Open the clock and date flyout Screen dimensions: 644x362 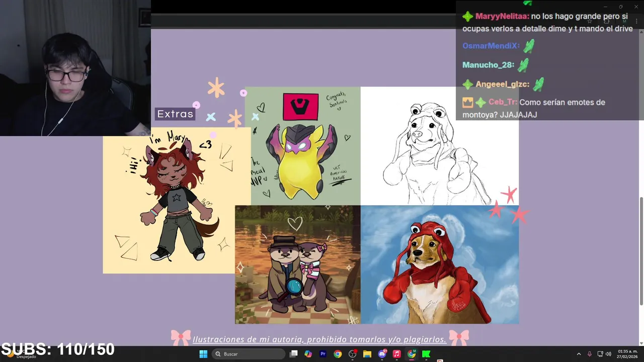pos(627,354)
